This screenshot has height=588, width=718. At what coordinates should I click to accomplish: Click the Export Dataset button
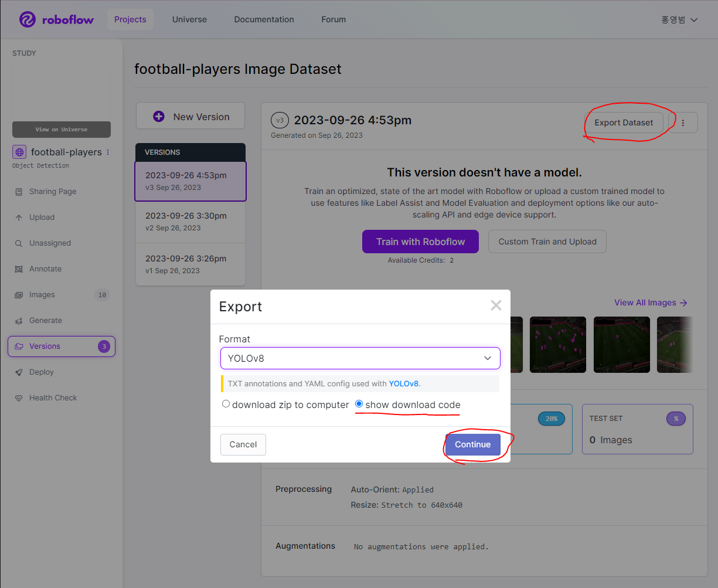624,123
